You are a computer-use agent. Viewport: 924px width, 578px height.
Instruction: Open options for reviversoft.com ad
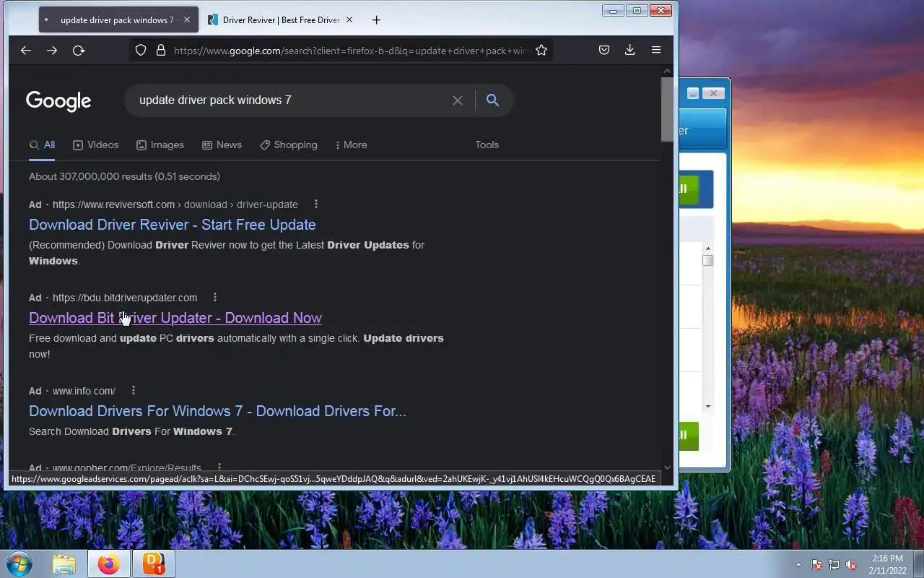click(x=315, y=204)
